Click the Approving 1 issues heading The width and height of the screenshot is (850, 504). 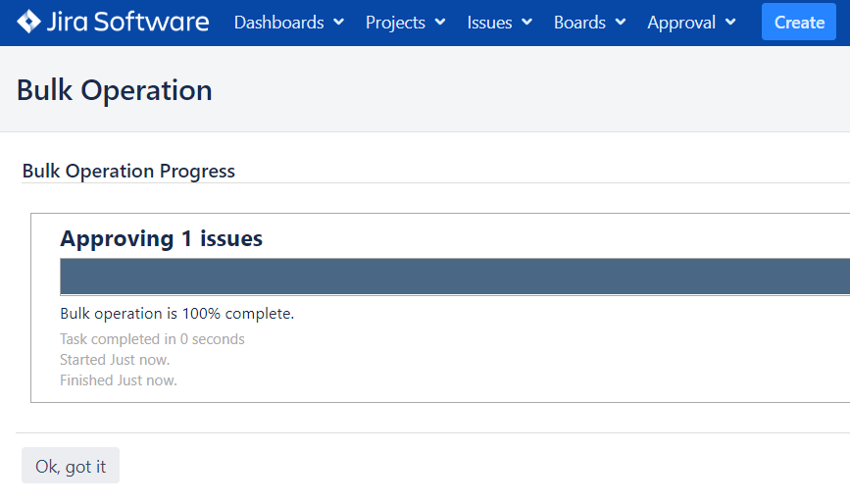point(162,238)
